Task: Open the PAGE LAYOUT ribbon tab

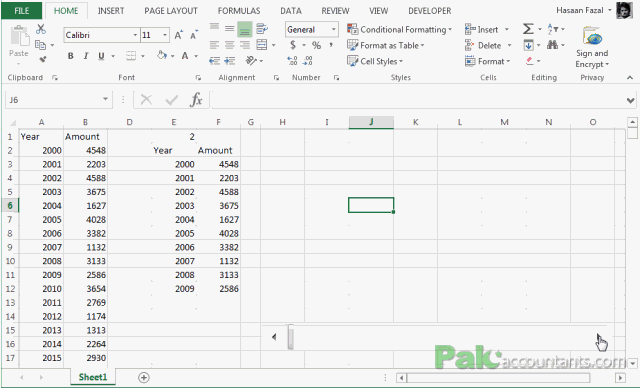Action: [x=171, y=11]
